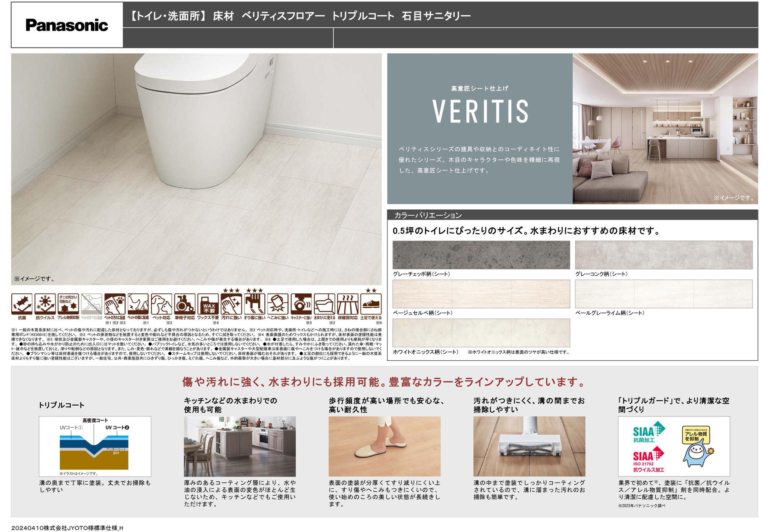This screenshot has width=769, height=532.
Task: Open the kitchen photo thumbnail
Action: [240, 446]
